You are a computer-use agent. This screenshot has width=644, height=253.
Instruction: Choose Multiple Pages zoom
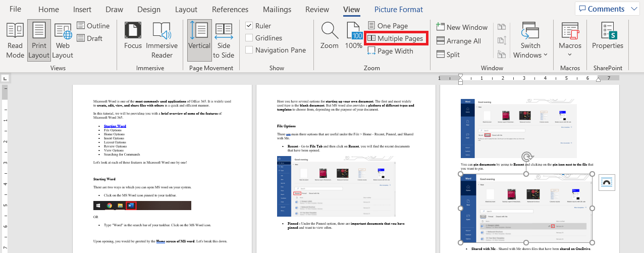pyautogui.click(x=395, y=38)
